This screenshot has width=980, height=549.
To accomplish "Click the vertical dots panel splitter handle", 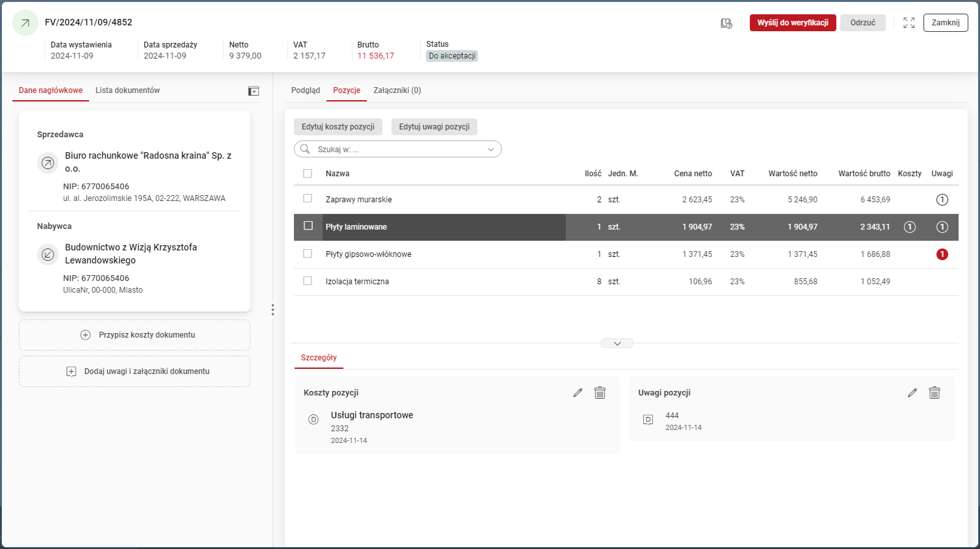I will pyautogui.click(x=272, y=310).
